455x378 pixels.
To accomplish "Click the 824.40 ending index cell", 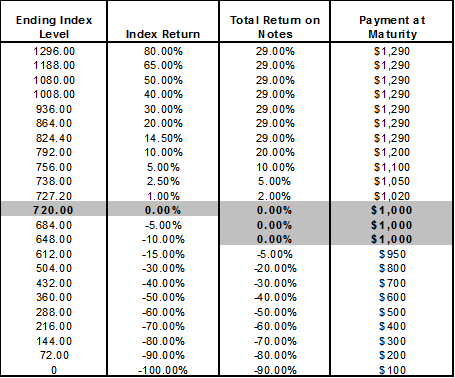I will [x=54, y=138].
